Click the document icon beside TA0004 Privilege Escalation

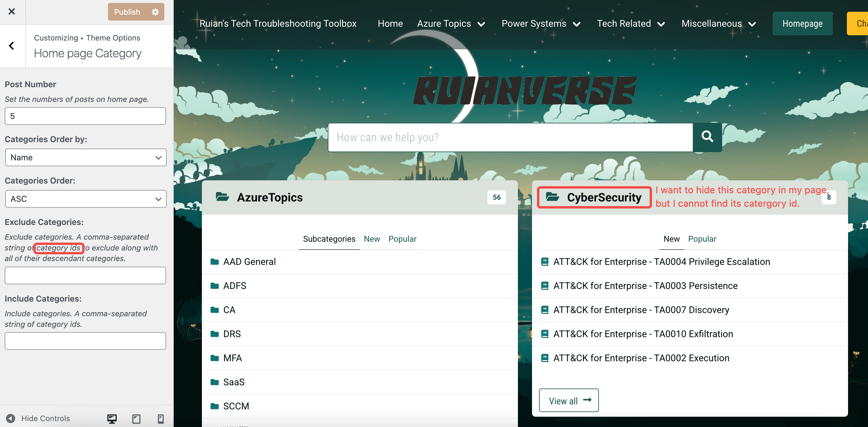click(x=545, y=261)
